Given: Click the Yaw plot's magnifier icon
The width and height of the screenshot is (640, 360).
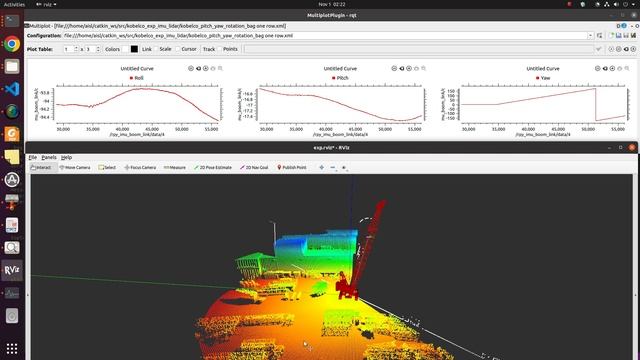Looking at the screenshot, I should [627, 69].
